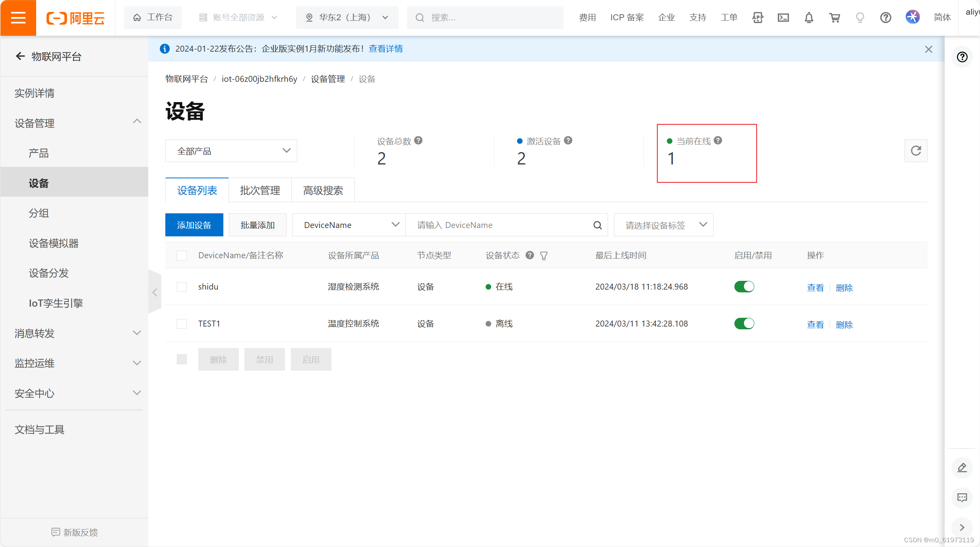Delete the TEST1 device

[x=844, y=325]
